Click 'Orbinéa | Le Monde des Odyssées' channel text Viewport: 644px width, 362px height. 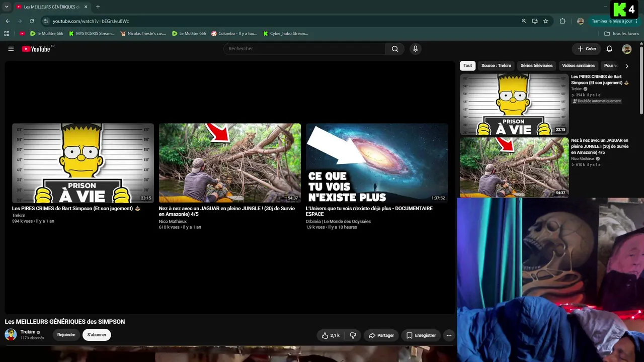(x=338, y=221)
